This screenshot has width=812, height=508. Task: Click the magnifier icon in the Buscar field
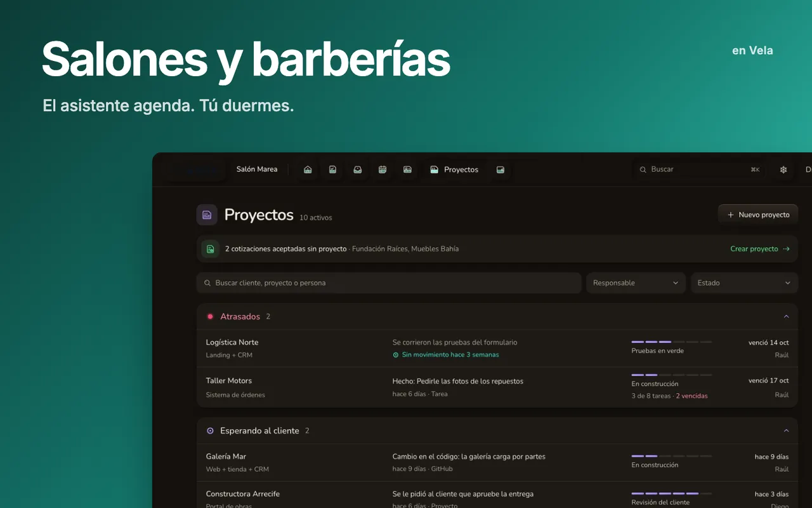643,170
